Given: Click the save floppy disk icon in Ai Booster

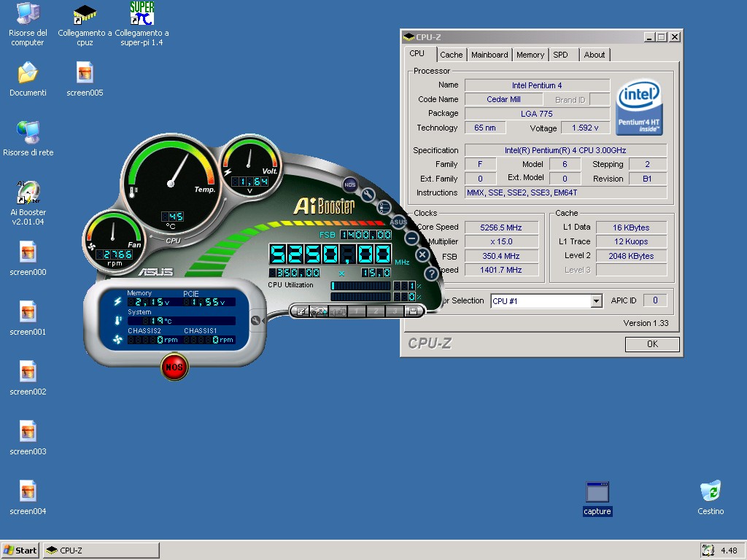Looking at the screenshot, I should pyautogui.click(x=413, y=311).
